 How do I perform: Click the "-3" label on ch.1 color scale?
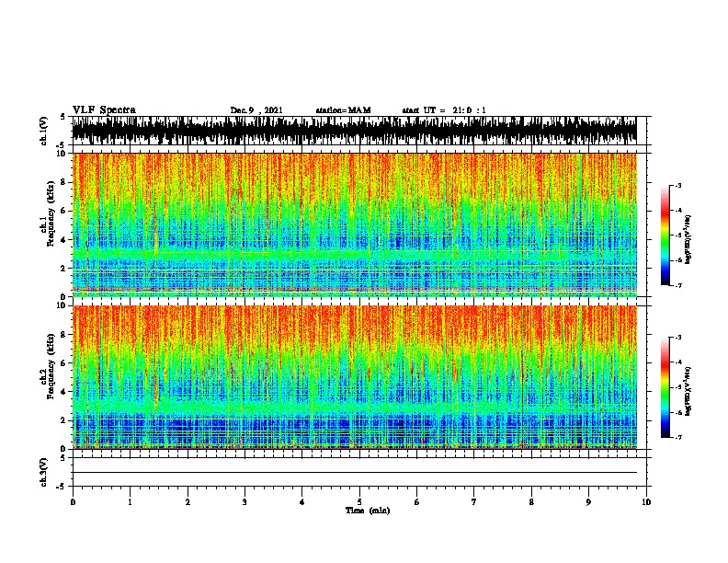click(x=677, y=186)
